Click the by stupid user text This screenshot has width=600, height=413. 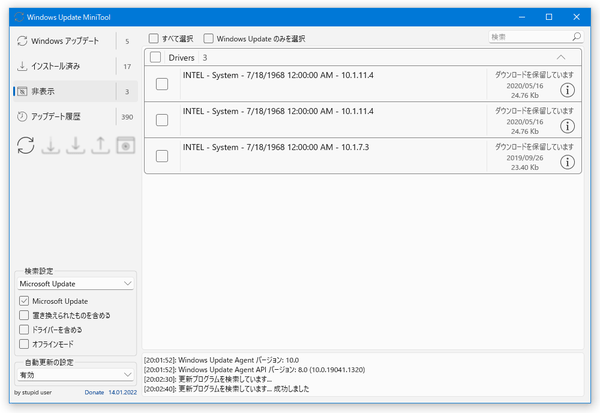[x=33, y=392]
